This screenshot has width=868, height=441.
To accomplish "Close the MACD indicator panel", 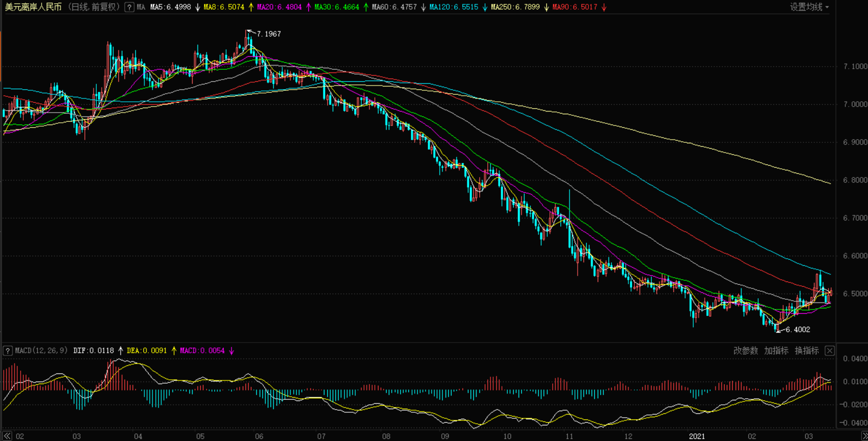I will 830,351.
